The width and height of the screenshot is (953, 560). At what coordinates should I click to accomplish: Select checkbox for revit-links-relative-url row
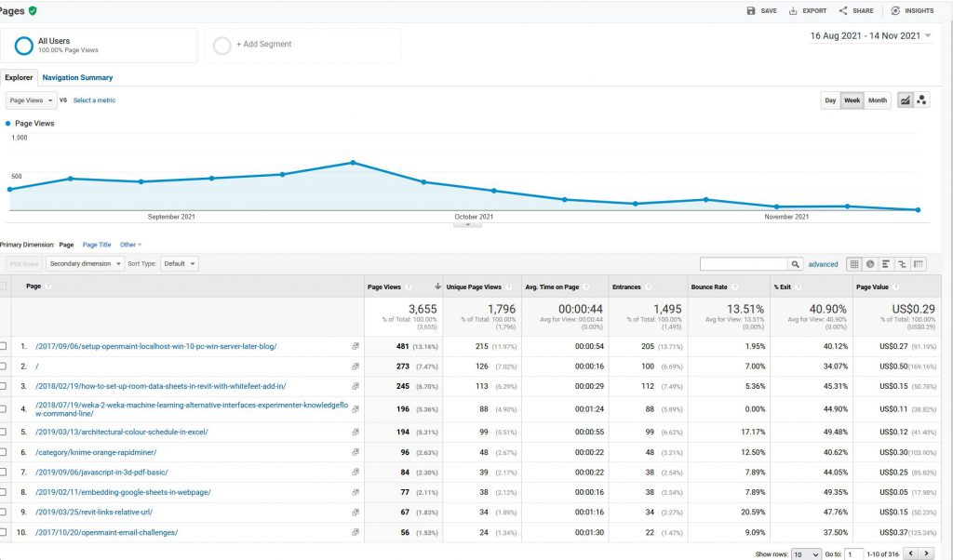4,511
